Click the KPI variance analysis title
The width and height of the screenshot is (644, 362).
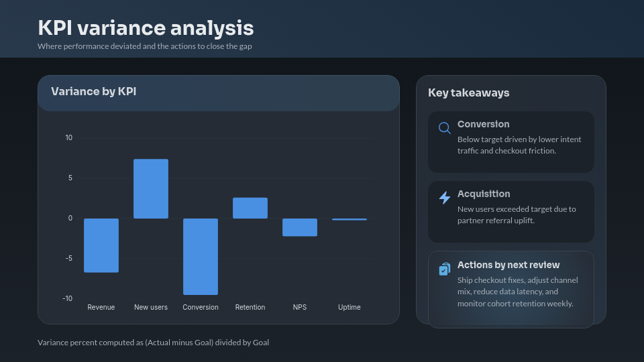pos(146,28)
